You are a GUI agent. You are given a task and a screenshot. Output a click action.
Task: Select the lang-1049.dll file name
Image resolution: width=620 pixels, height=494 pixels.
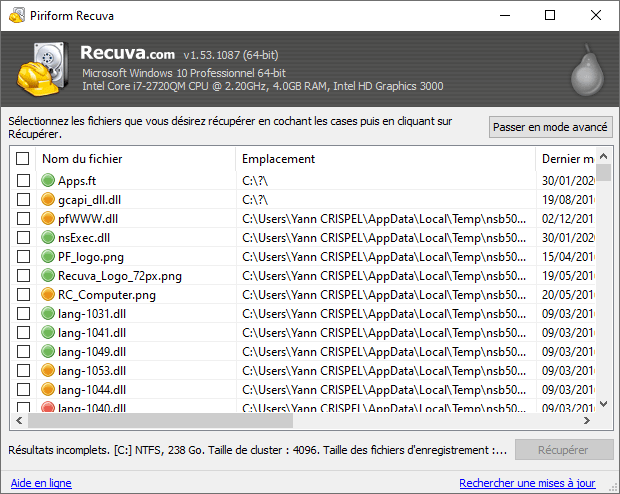click(92, 352)
